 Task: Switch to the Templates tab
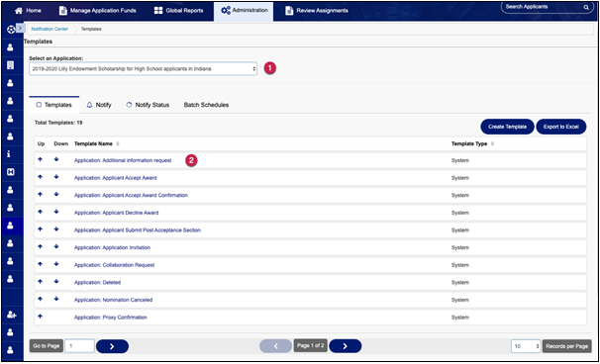53,105
